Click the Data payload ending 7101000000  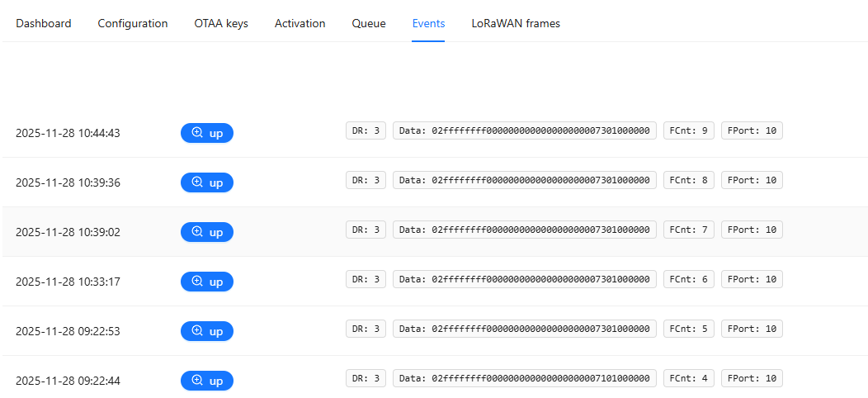point(524,378)
